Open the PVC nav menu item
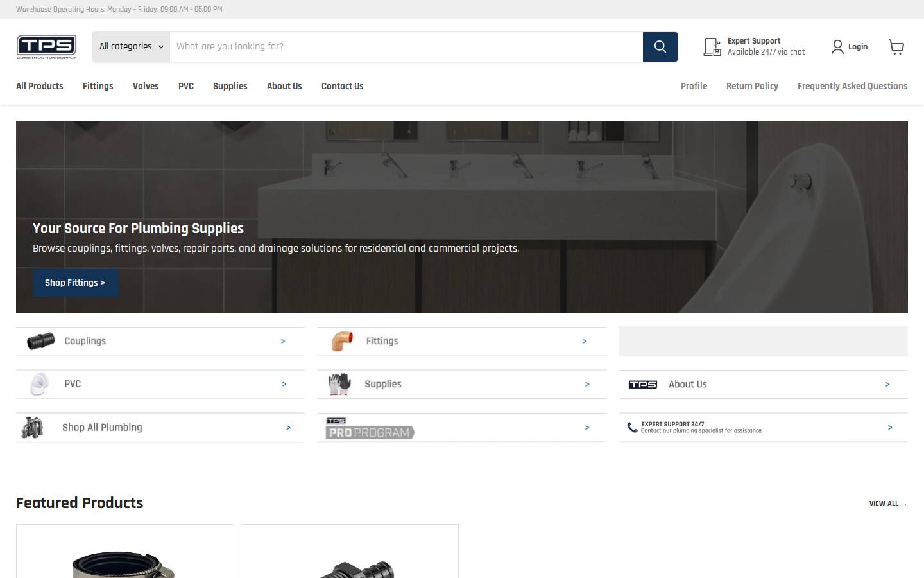The width and height of the screenshot is (924, 578). pyautogui.click(x=186, y=86)
